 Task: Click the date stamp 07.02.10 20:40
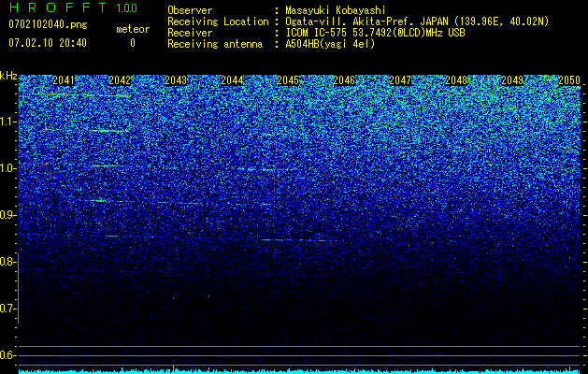click(x=48, y=43)
